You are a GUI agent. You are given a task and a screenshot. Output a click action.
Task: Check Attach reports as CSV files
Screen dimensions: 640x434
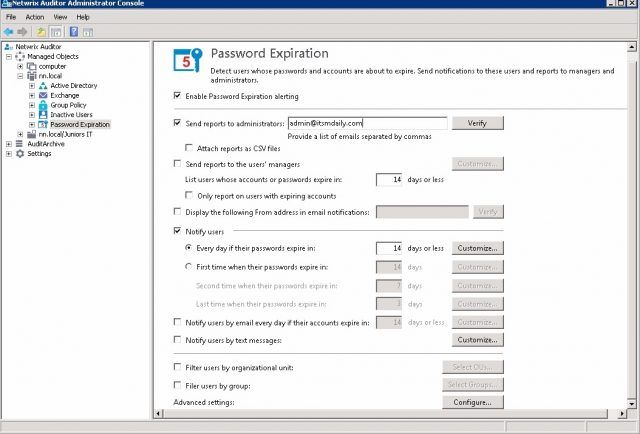click(x=189, y=147)
